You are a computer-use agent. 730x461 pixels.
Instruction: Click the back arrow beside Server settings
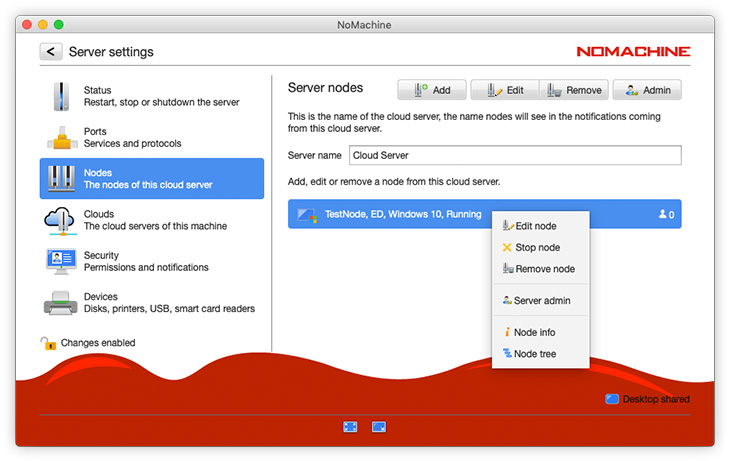point(51,52)
